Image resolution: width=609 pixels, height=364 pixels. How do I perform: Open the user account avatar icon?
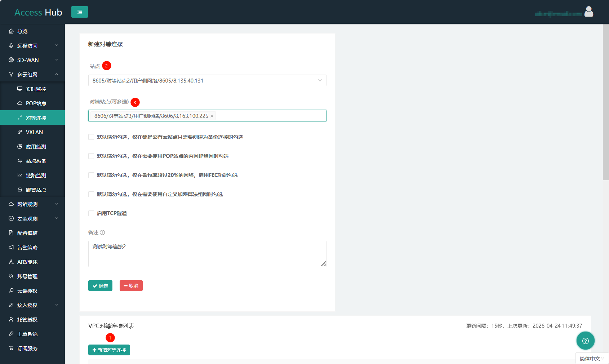(x=589, y=12)
